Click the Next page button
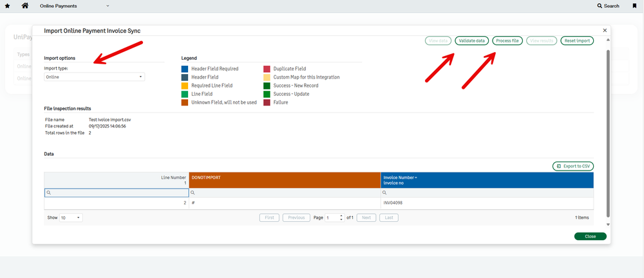This screenshot has width=644, height=278. point(366,218)
